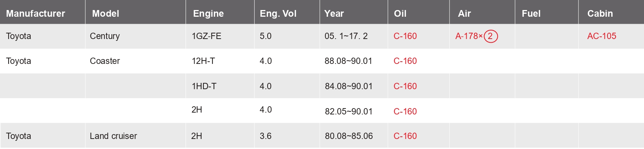Click the Oil column header
The image size is (644, 149).
tap(400, 13)
